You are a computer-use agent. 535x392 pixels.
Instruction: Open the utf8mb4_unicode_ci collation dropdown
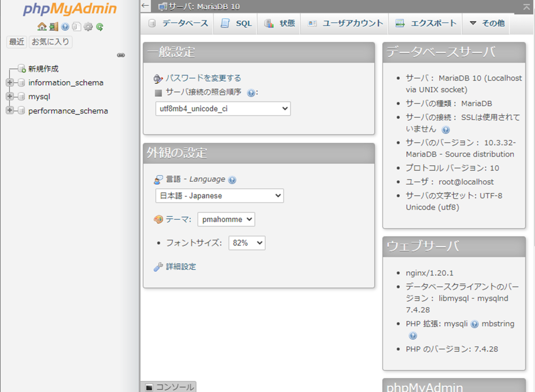point(223,108)
